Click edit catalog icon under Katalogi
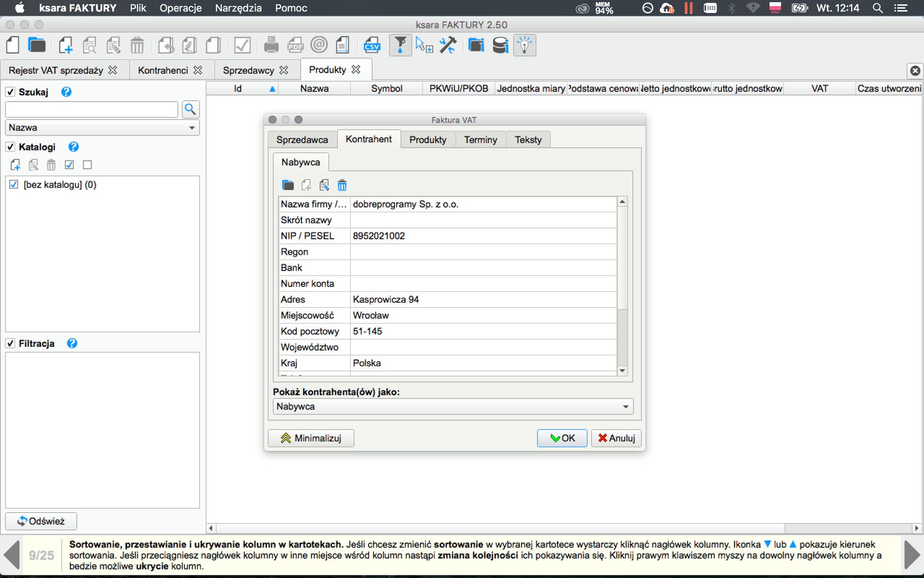924x578 pixels. tap(33, 165)
